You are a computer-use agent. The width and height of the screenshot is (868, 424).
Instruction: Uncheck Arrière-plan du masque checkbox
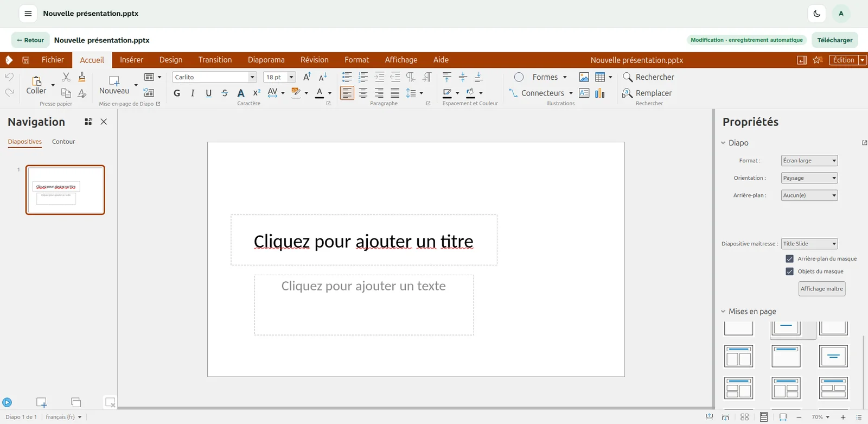[x=790, y=259]
